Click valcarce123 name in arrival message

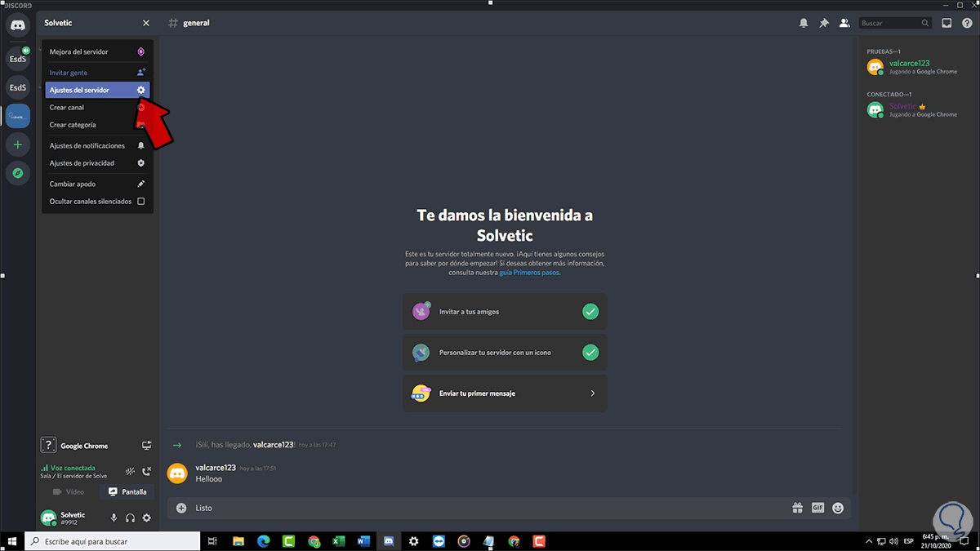274,444
